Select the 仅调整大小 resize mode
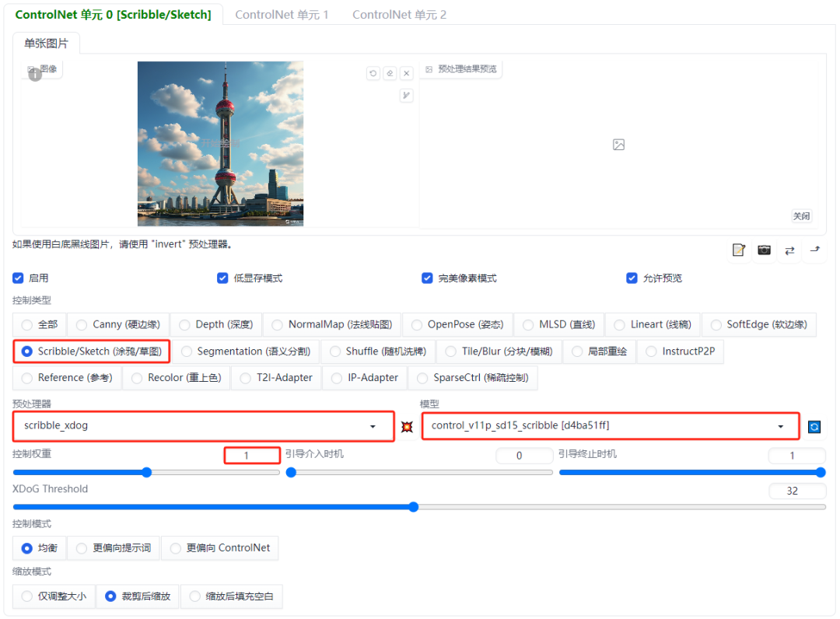840x619 pixels. coord(54,596)
